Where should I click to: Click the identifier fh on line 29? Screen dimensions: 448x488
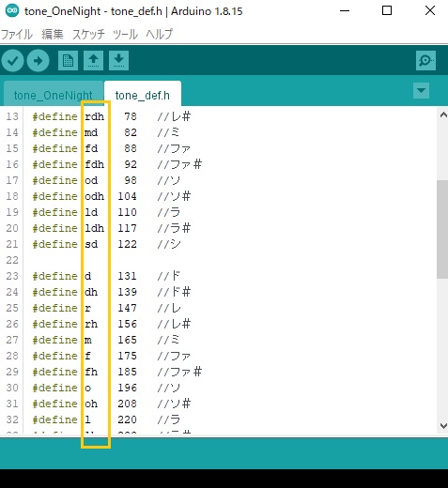point(91,372)
